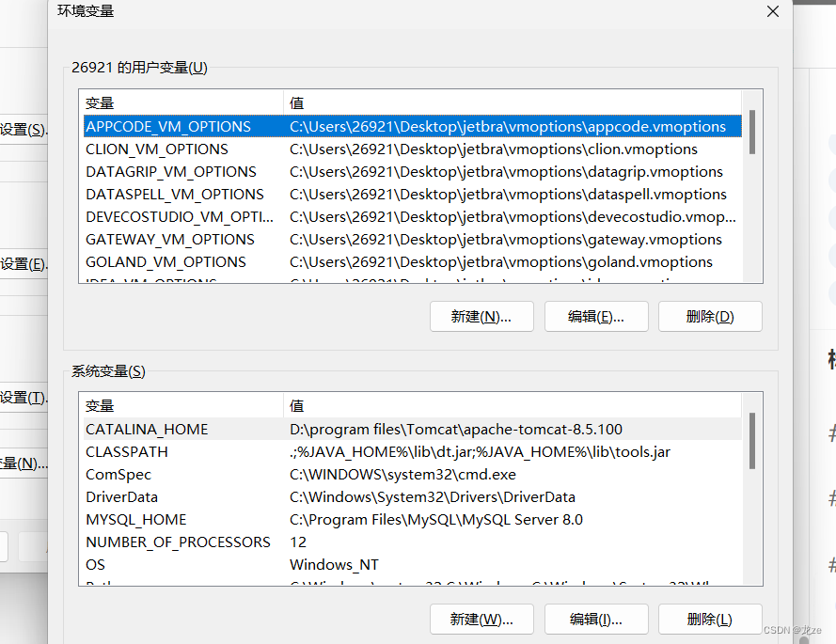The width and height of the screenshot is (836, 644).
Task: Click the goland.vmoptions path value
Action: tap(500, 262)
